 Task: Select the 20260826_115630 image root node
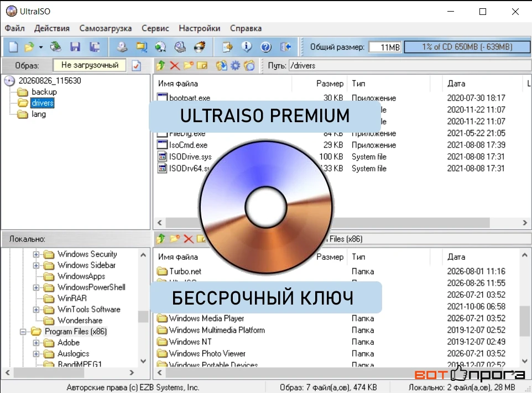(x=50, y=81)
